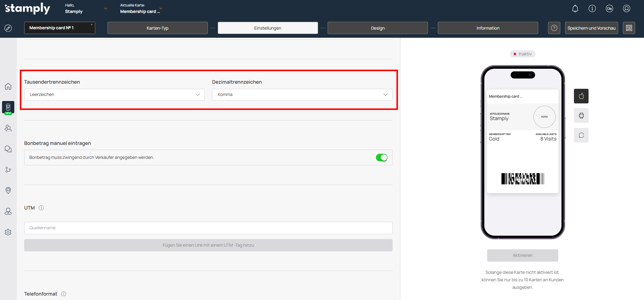The height and width of the screenshot is (300, 644).
Task: Disable the Bonbetrag manuel eintragen toggle
Action: coord(381,157)
